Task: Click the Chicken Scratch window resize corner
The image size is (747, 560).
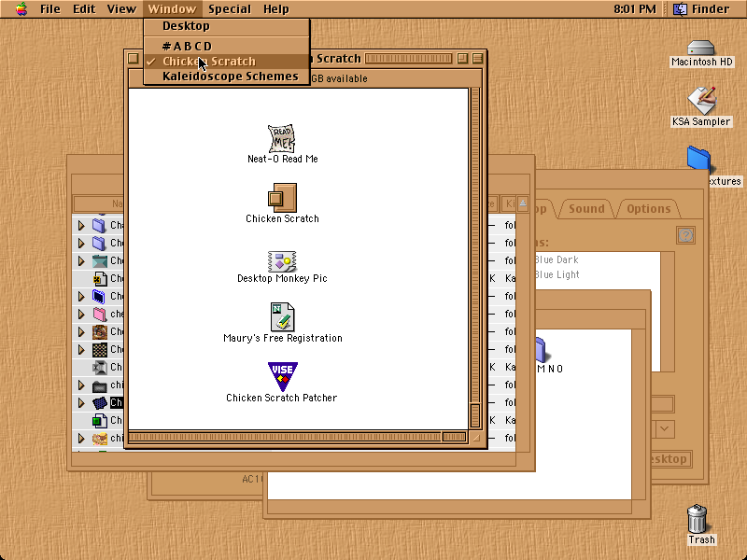Action: click(475, 438)
